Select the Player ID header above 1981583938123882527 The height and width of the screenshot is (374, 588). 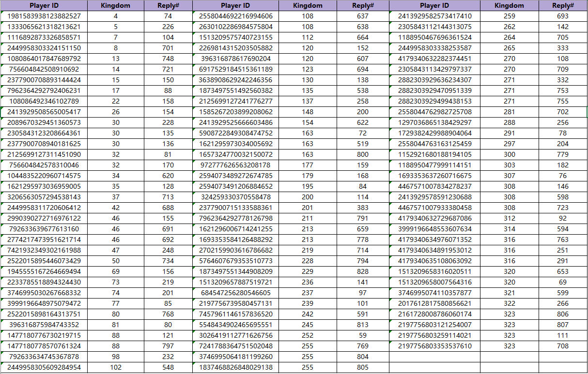coord(44,6)
